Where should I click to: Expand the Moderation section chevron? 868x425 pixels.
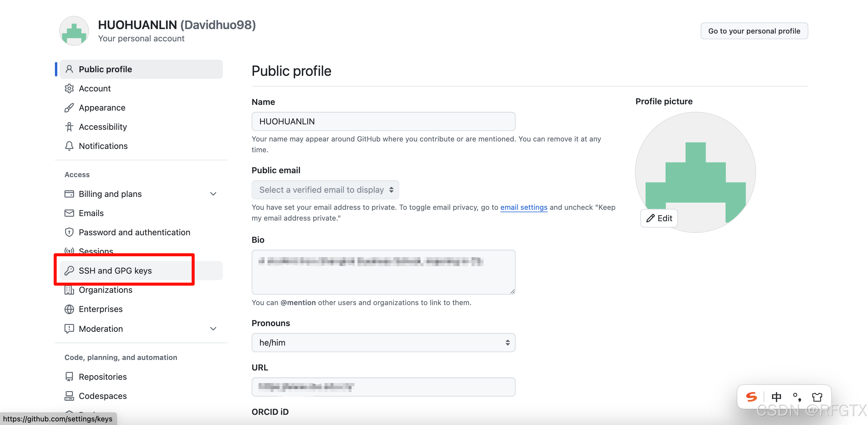pos(213,329)
